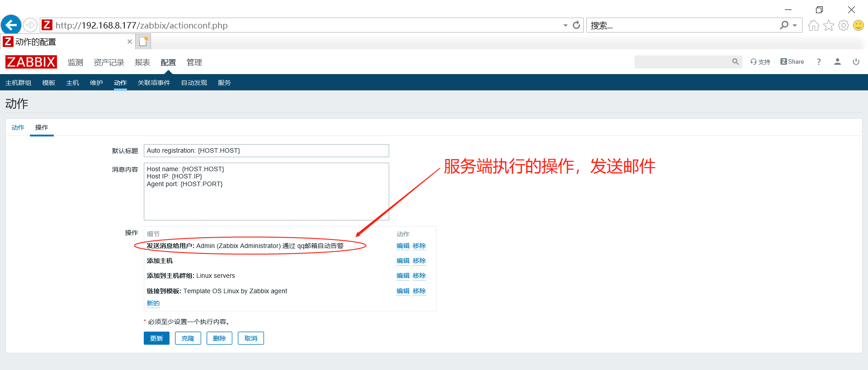Open the 管理 menu
This screenshot has height=370, width=868.
pos(194,62)
